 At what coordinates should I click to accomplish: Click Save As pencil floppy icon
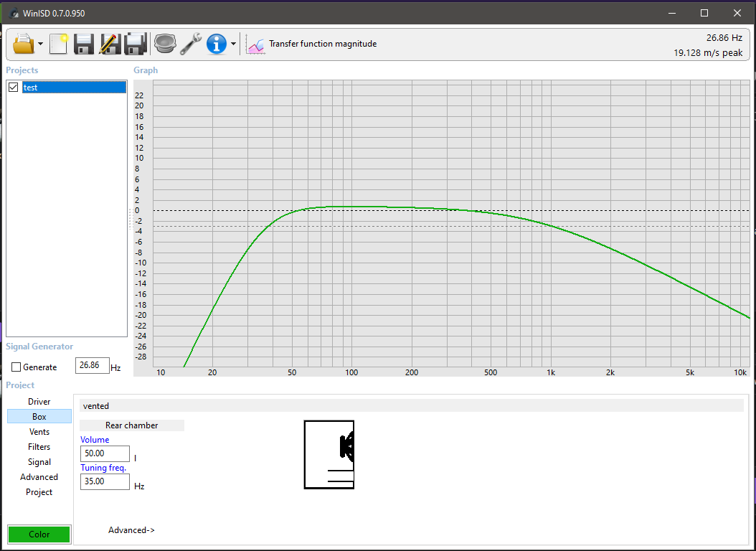(x=110, y=44)
